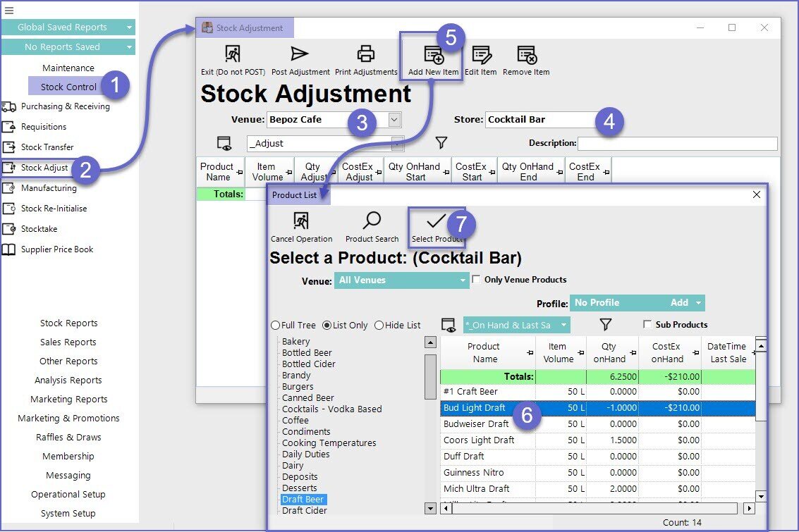Click the Cancel Operation icon

(301, 221)
